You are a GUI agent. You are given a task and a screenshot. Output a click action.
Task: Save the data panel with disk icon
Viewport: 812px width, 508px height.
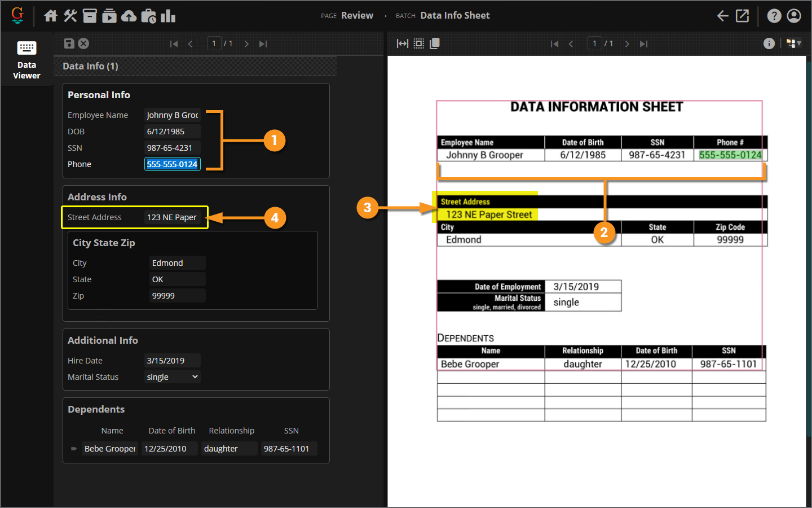(x=69, y=43)
